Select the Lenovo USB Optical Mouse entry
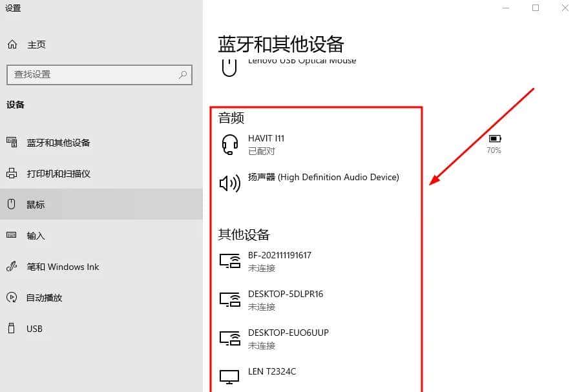 pyautogui.click(x=301, y=60)
